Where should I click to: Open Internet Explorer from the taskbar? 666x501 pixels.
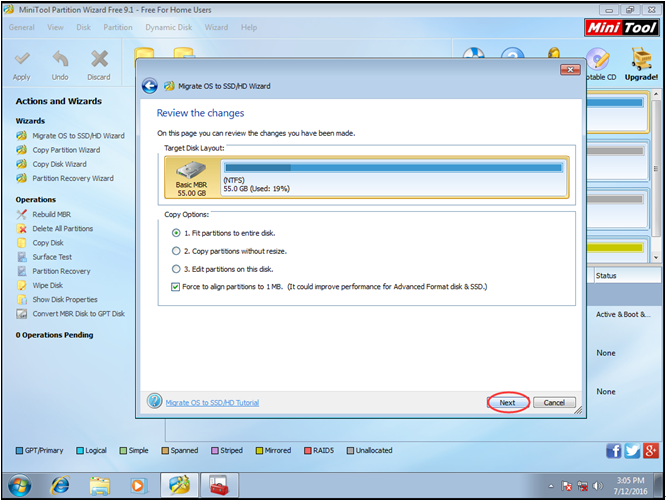(61, 485)
